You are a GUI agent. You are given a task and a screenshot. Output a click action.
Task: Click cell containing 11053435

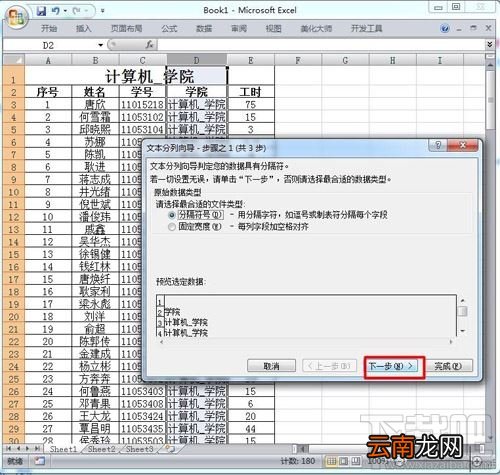143,429
